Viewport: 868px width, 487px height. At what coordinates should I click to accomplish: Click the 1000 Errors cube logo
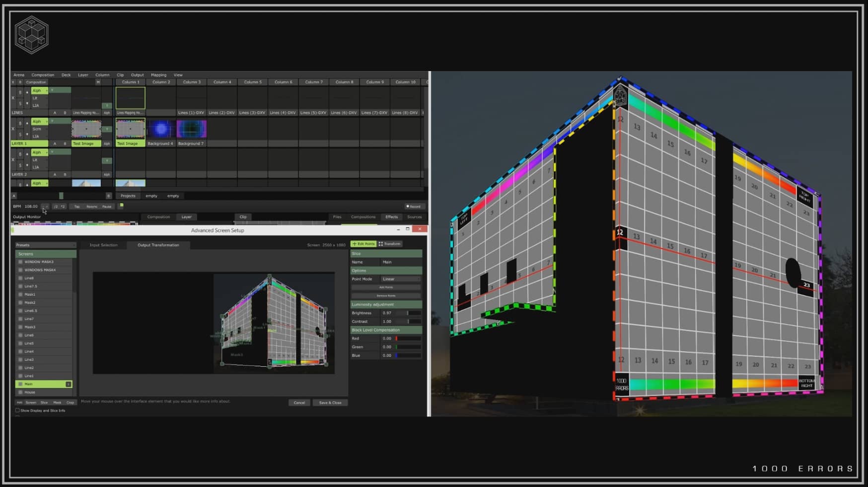click(x=31, y=35)
